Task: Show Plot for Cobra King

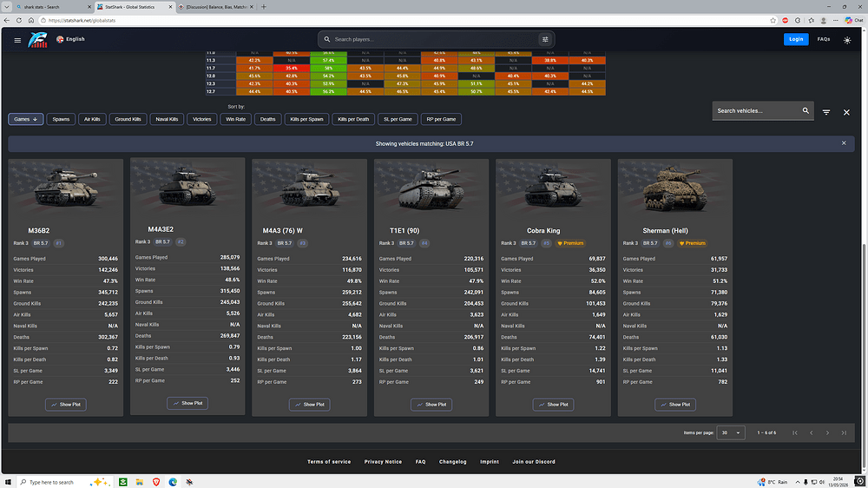Action: pyautogui.click(x=553, y=405)
